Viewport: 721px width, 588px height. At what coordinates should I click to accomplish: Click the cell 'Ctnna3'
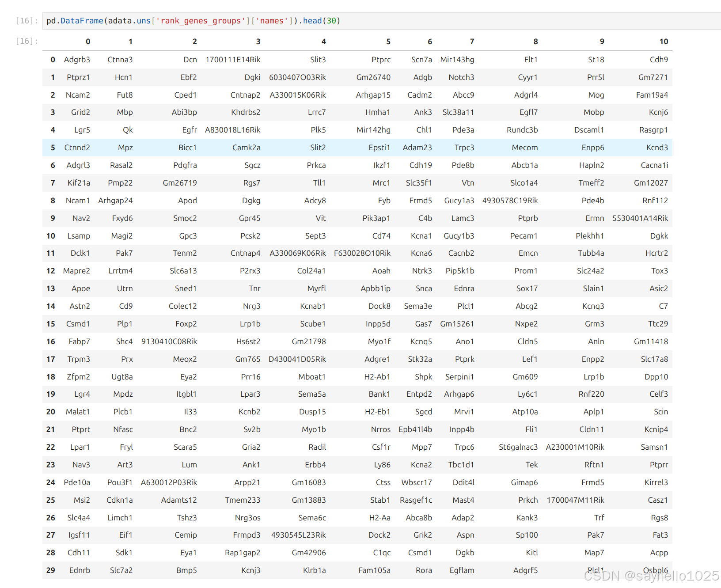pos(120,60)
